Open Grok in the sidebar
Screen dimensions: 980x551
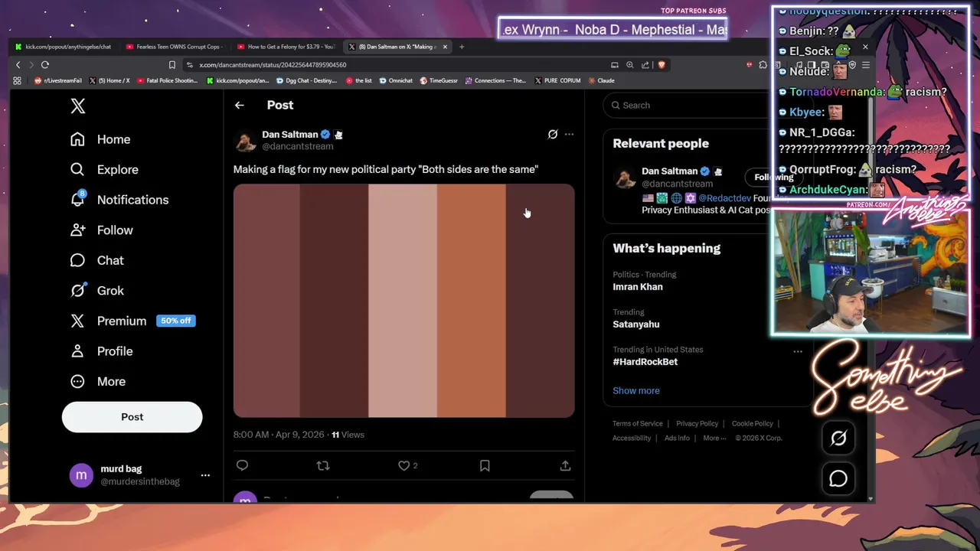tap(96, 291)
